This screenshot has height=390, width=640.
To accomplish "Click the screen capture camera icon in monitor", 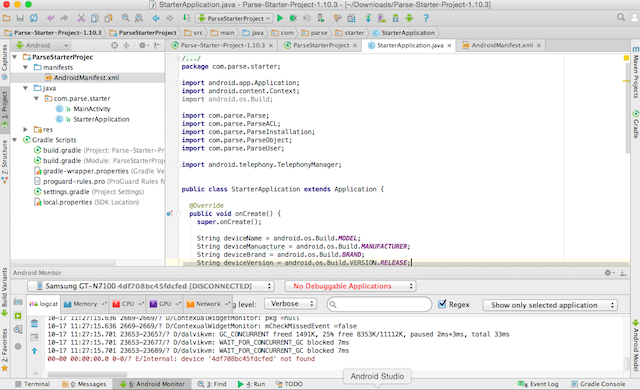I will coord(18,302).
